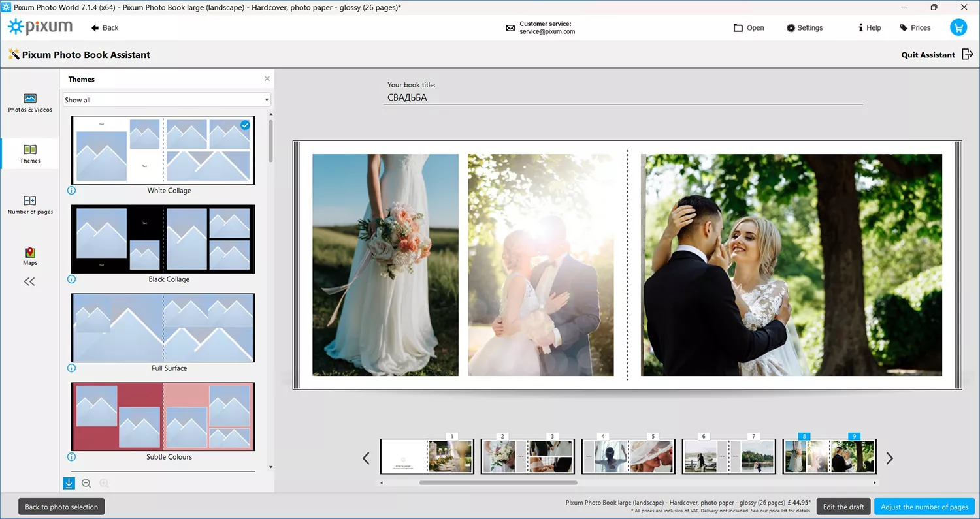Click Edit the draft button

[843, 507]
